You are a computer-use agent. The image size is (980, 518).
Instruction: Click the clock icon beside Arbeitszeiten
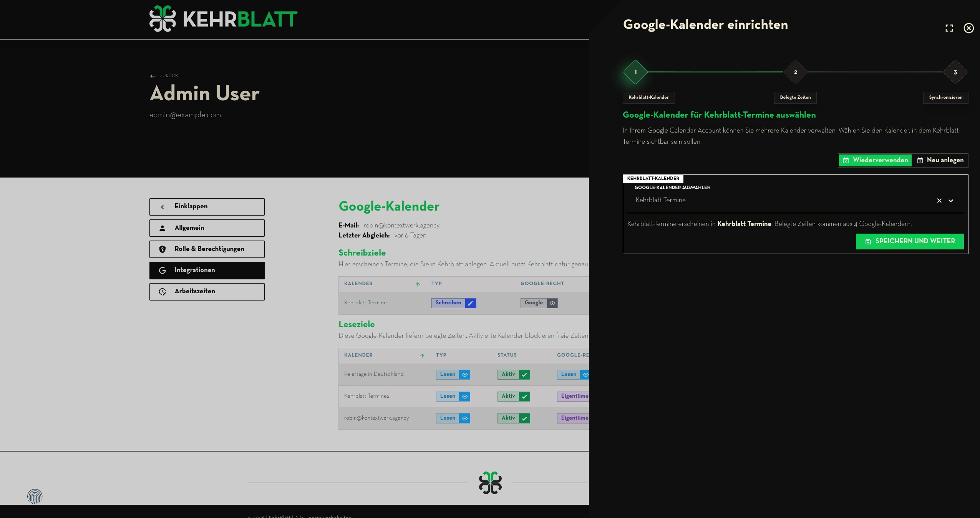tap(163, 292)
